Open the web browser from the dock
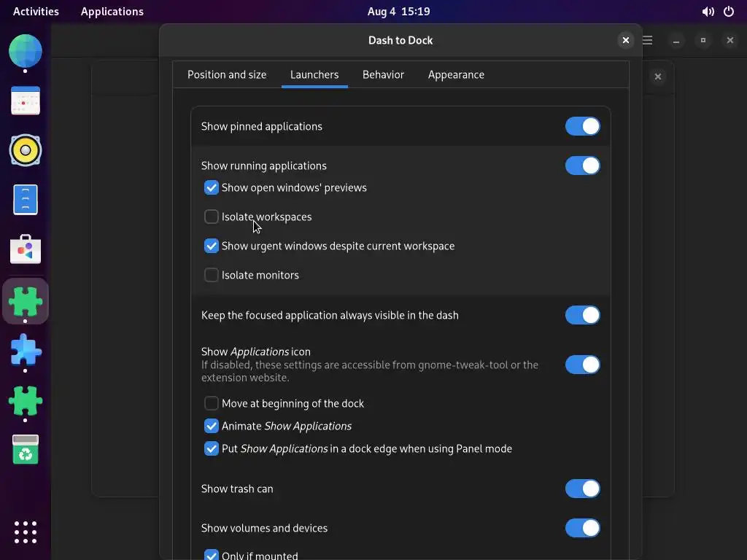747x560 pixels. [x=26, y=51]
